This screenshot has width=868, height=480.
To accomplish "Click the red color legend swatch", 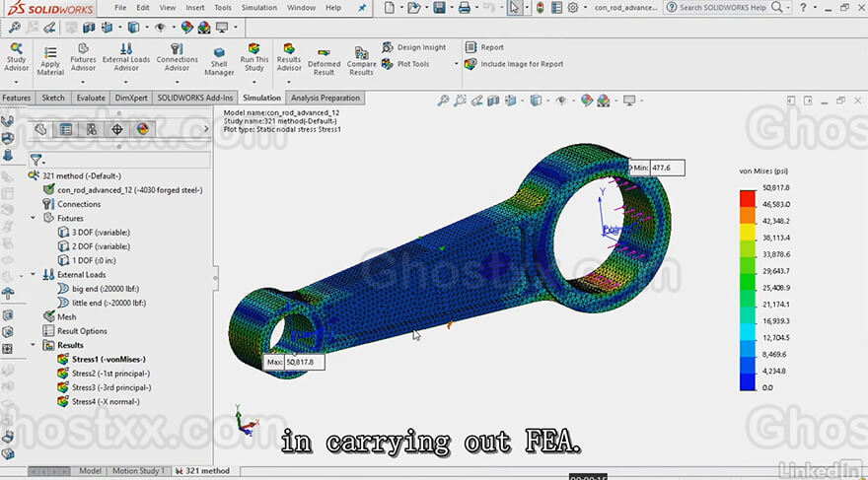I will coord(748,198).
